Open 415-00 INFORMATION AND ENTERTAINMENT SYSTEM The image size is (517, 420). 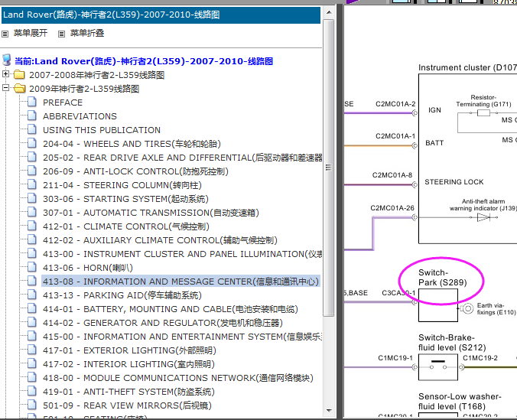182,337
